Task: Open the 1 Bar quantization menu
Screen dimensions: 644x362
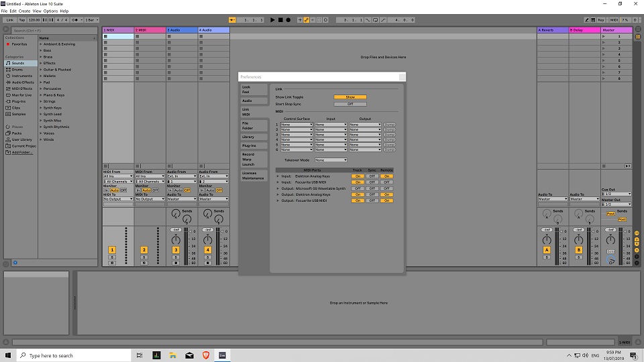Action: point(92,19)
